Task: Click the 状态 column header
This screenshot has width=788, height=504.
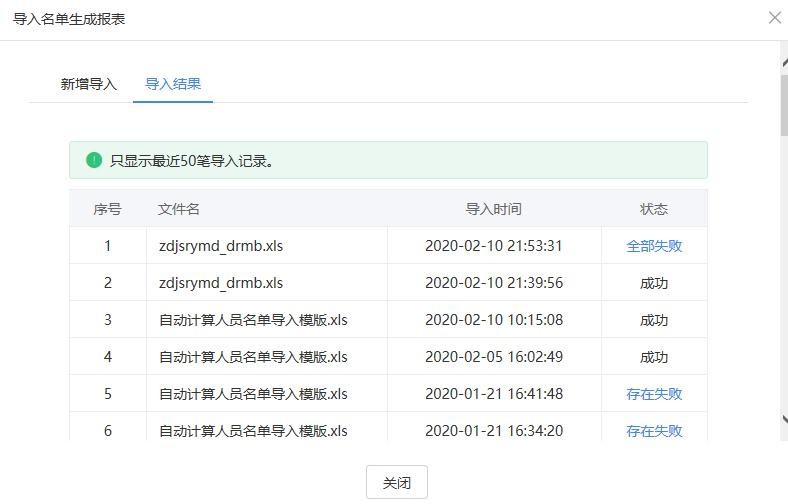Action: pos(654,209)
